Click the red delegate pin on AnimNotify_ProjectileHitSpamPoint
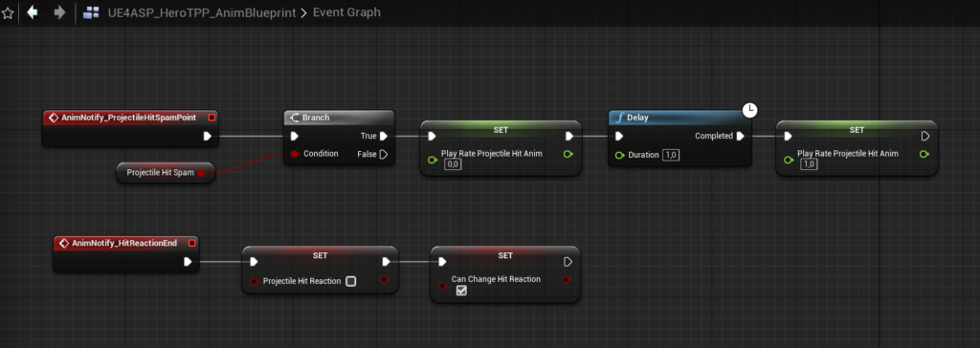The width and height of the screenshot is (980, 348). pos(212,118)
